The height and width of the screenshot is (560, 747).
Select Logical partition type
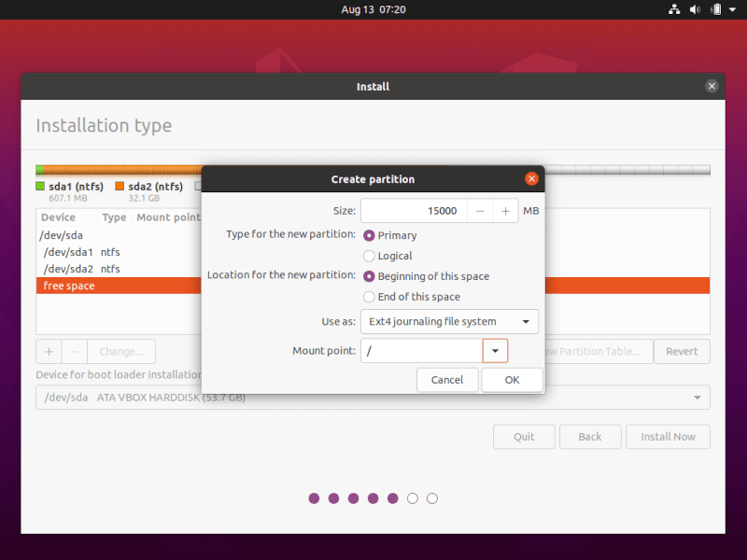tap(370, 256)
